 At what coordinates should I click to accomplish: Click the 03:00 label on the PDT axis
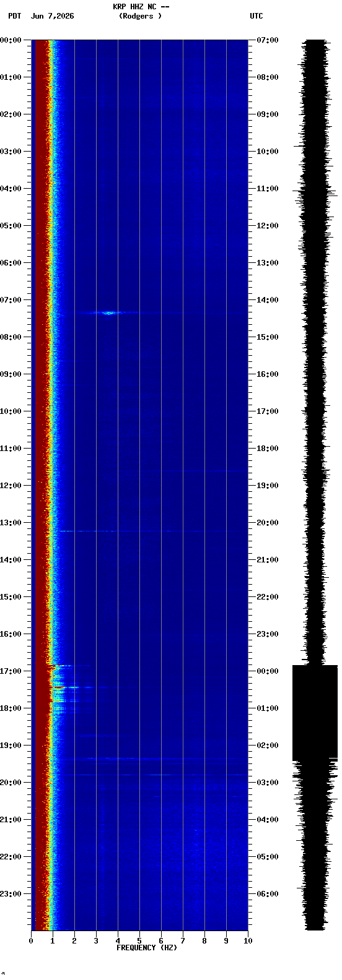pyautogui.click(x=11, y=152)
